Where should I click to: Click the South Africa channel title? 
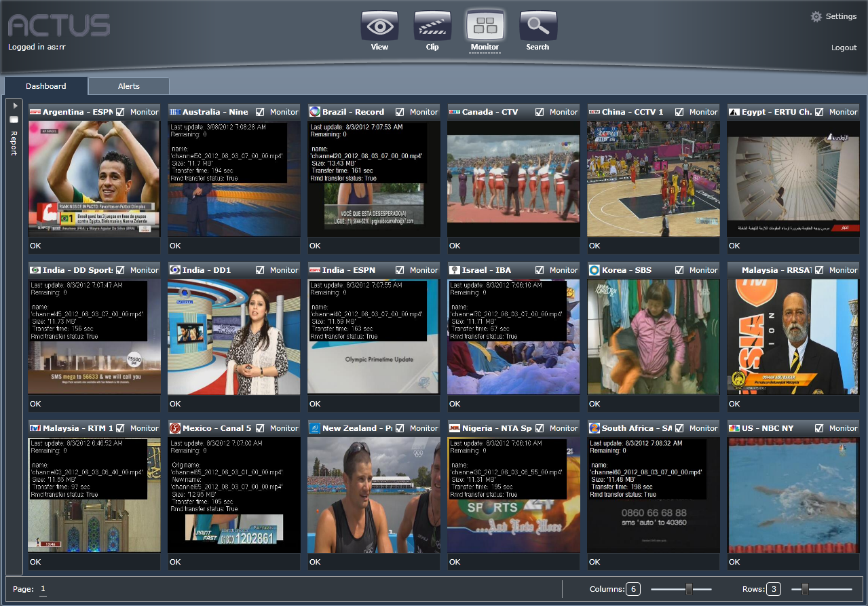point(637,428)
